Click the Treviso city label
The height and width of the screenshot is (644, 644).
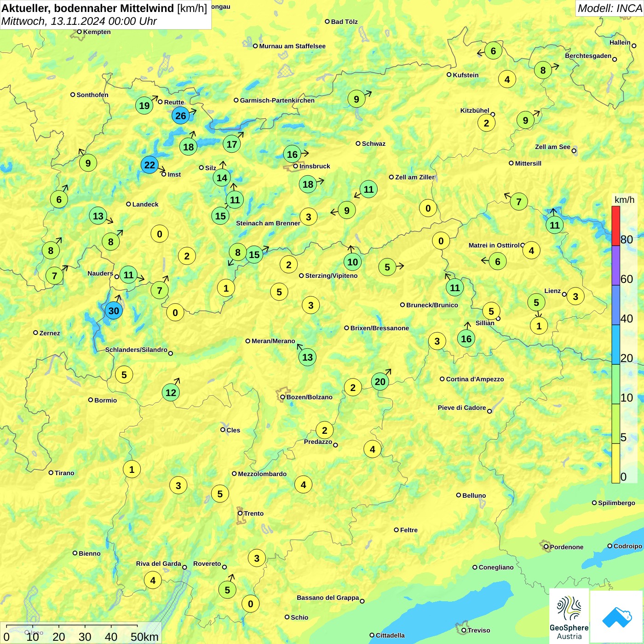point(478,630)
